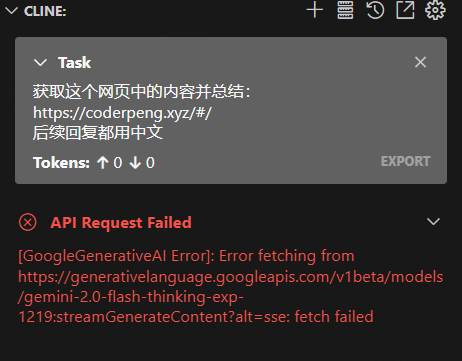Open the coderpeng.xyz link in task

(122, 113)
